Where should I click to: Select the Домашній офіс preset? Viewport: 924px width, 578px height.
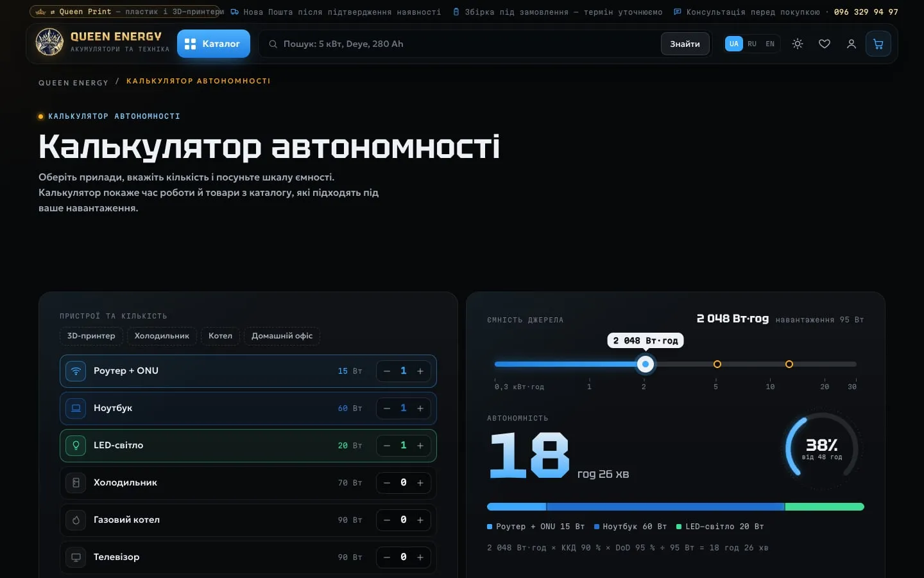click(282, 336)
